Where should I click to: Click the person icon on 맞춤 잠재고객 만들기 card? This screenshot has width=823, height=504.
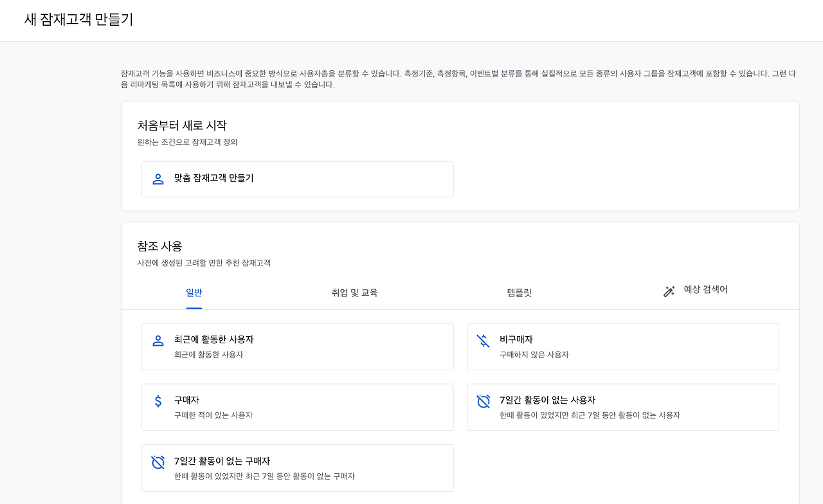158,179
